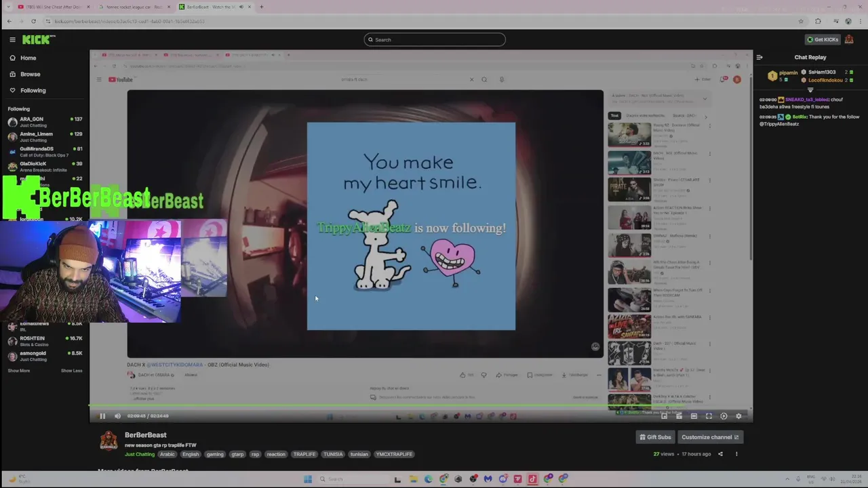Click the Kick search field
This screenshot has width=868, height=488.
434,39
